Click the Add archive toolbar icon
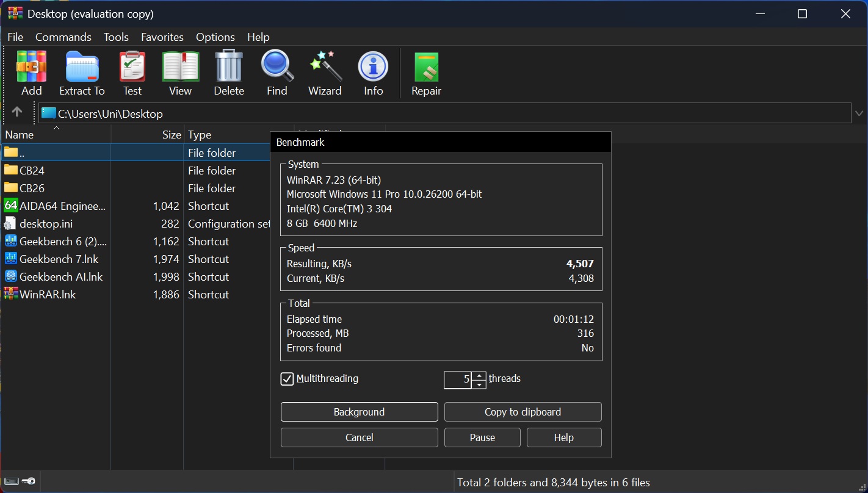 click(x=32, y=67)
